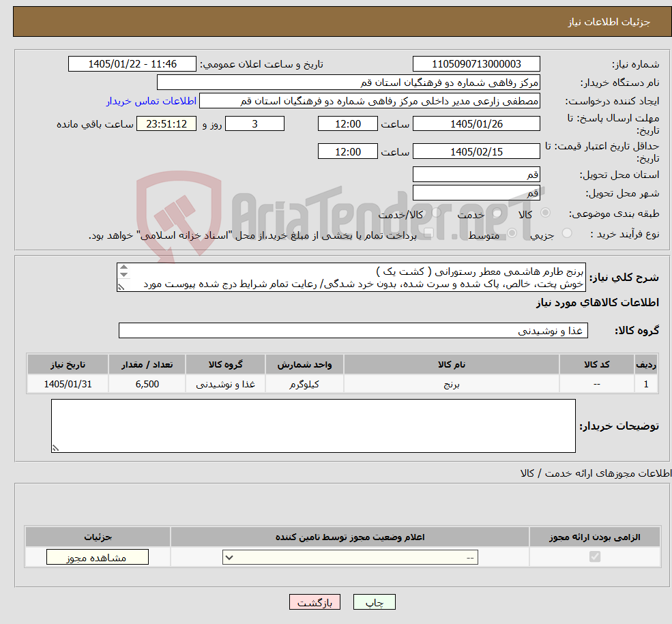Select the جزیی purchase type radio
This screenshot has width=672, height=624.
(x=567, y=233)
